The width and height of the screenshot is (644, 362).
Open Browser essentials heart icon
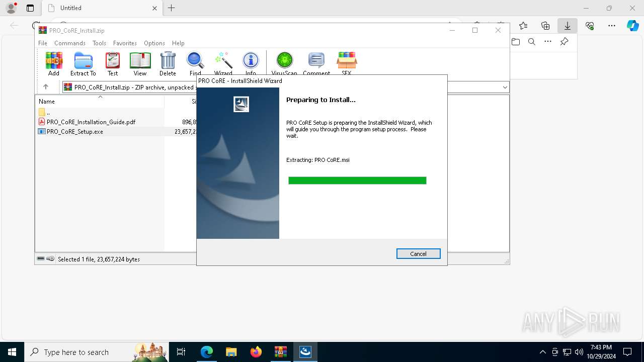pyautogui.click(x=590, y=26)
